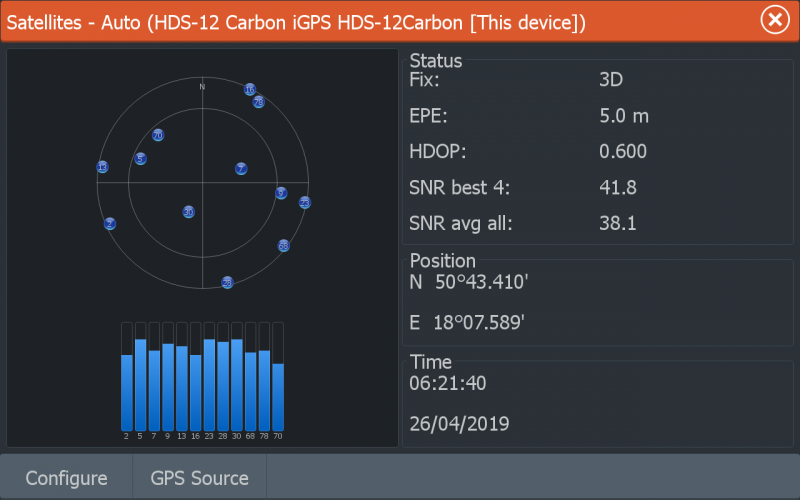The image size is (800, 500).
Task: Click the SNR best 4 value
Action: pos(617,188)
